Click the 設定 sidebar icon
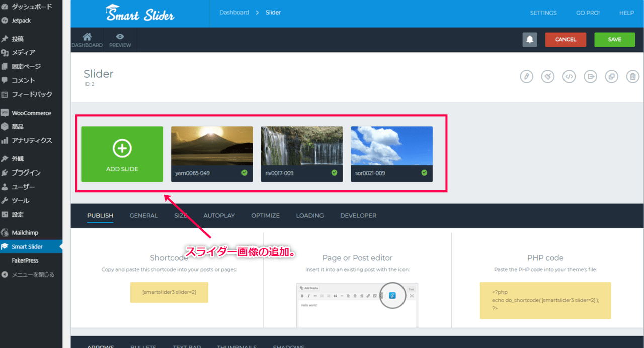The height and width of the screenshot is (348, 644). [x=5, y=214]
